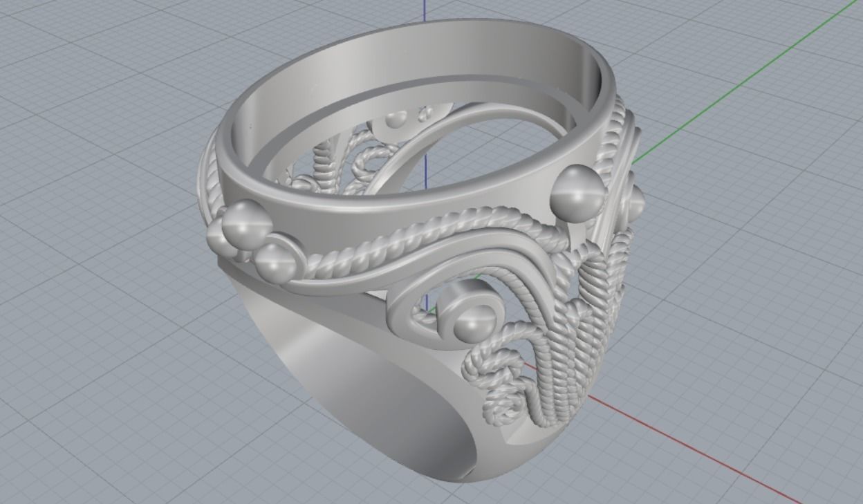Click the bead inside the spiral scroll

476,323
